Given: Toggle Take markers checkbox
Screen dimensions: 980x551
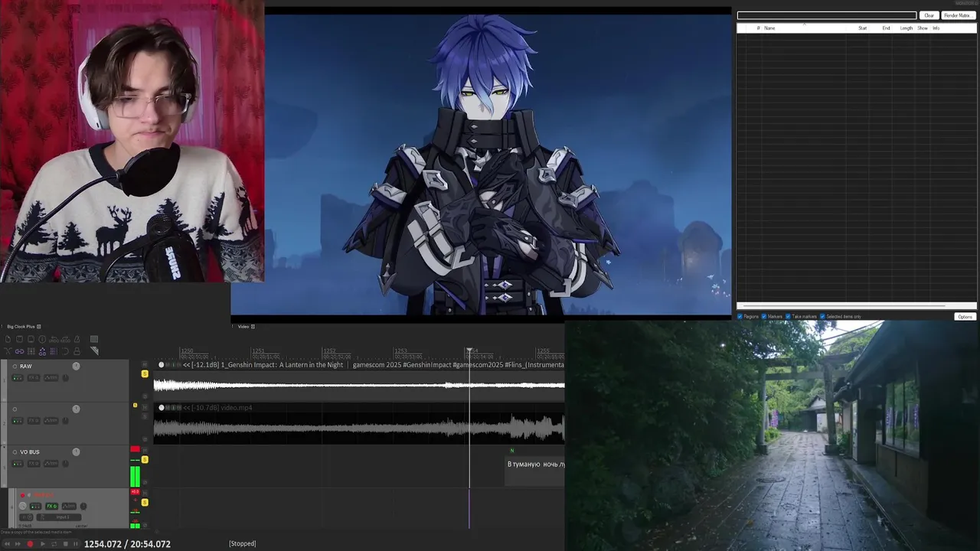Looking at the screenshot, I should coord(788,317).
